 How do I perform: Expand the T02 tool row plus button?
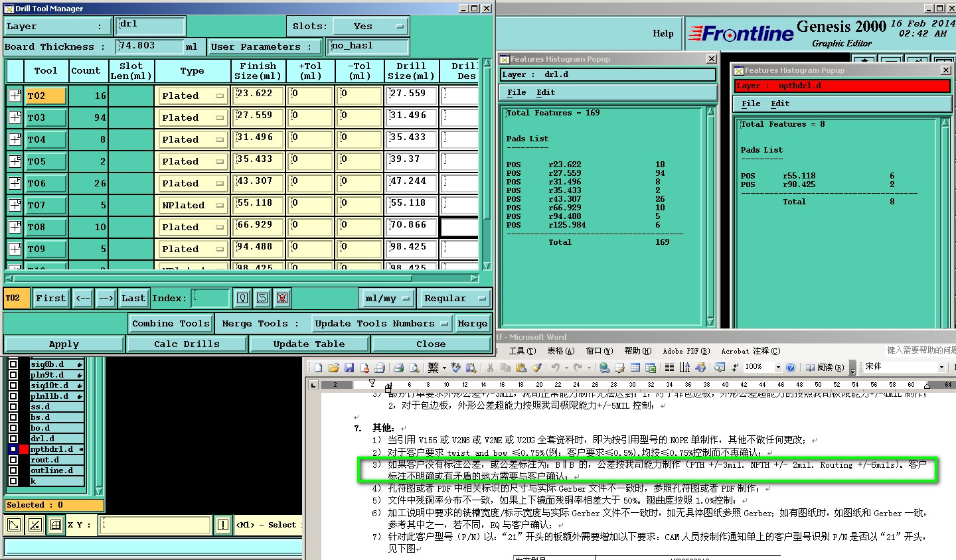[15, 96]
